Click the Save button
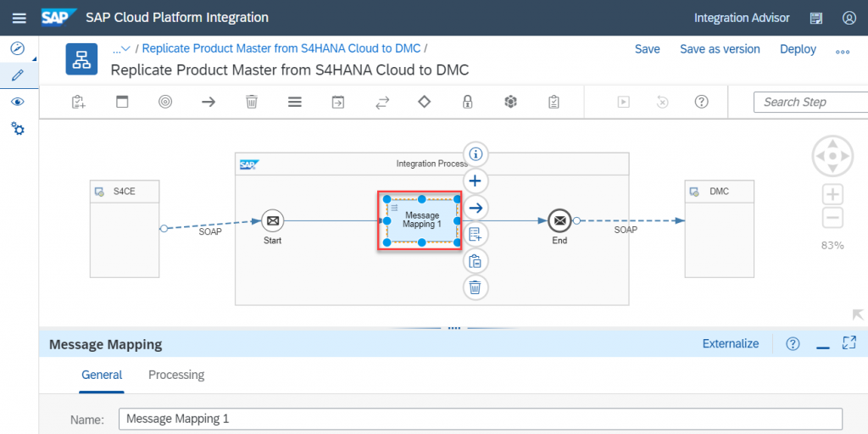 [x=647, y=49]
